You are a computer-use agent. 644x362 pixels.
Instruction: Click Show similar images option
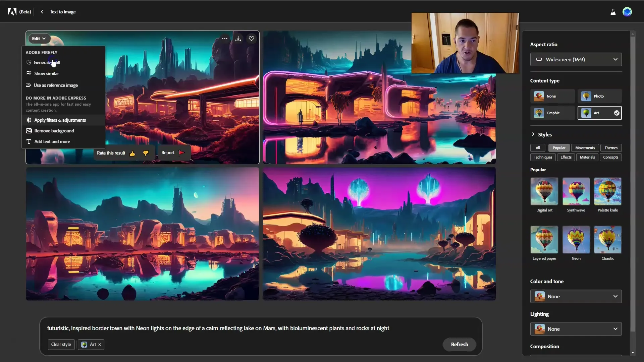point(46,73)
